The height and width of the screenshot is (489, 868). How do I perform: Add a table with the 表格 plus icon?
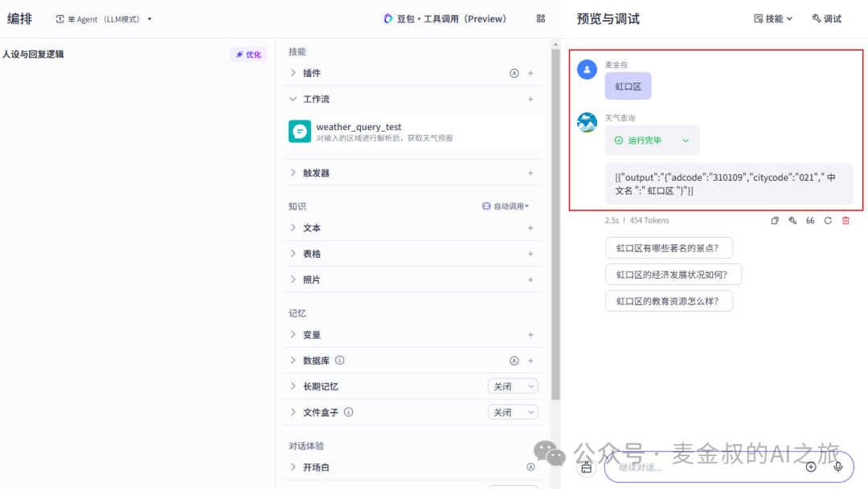[530, 254]
